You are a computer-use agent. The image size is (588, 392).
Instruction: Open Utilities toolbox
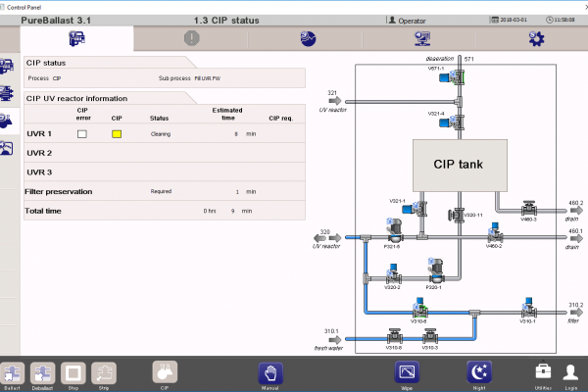pos(543,371)
